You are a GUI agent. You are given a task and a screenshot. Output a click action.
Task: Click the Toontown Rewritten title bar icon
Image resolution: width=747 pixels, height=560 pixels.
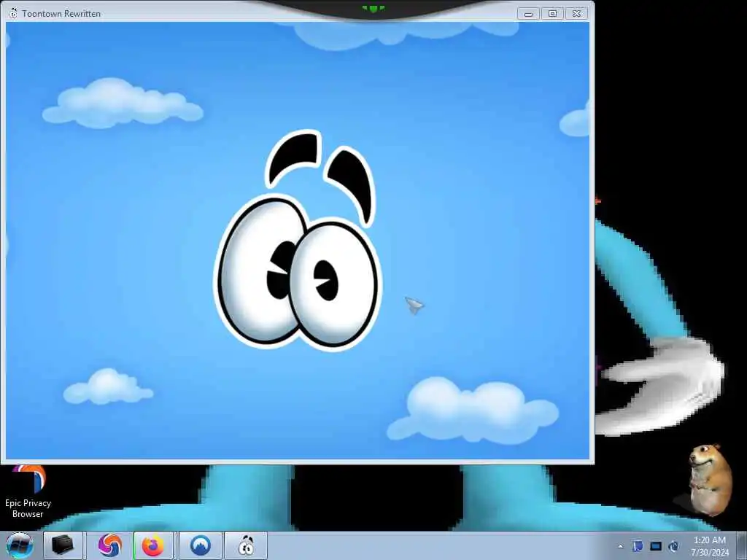click(13, 13)
